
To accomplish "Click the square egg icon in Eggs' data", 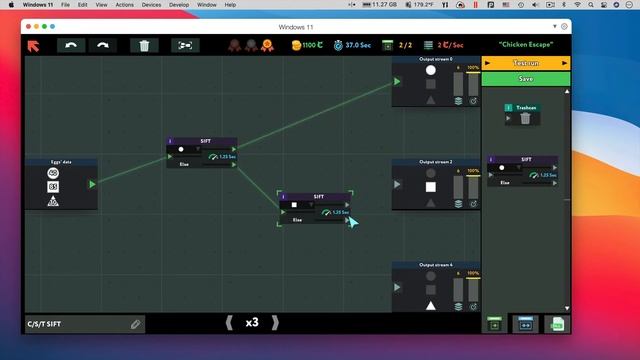I will coord(53,187).
